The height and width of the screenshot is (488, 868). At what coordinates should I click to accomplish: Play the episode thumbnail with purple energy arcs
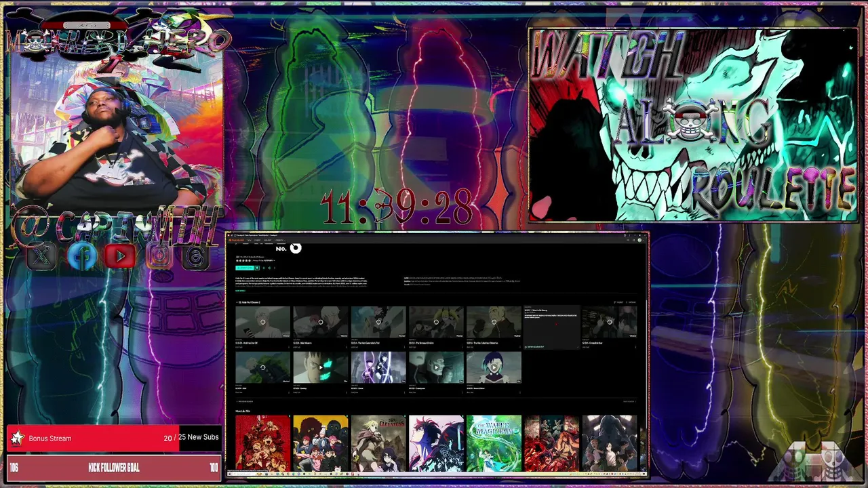click(378, 367)
